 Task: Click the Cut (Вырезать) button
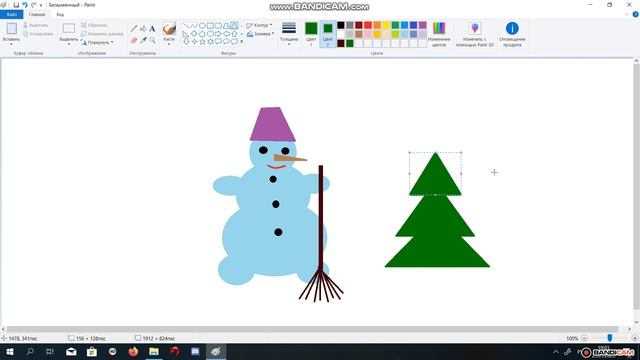click(x=36, y=25)
